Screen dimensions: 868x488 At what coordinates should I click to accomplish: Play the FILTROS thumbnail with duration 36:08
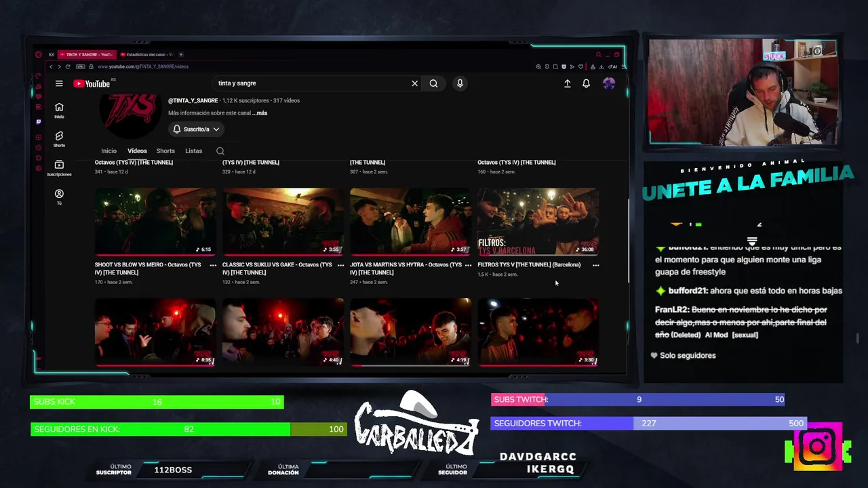[x=538, y=222]
